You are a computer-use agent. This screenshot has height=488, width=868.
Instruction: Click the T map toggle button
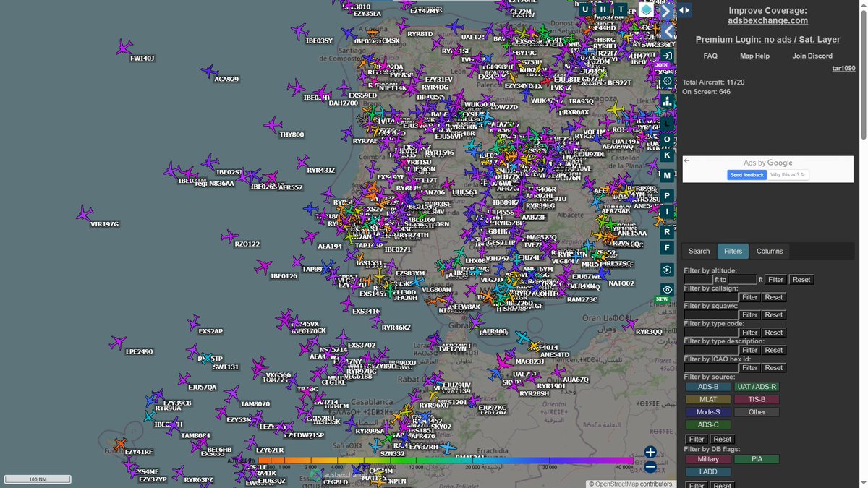coord(622,9)
